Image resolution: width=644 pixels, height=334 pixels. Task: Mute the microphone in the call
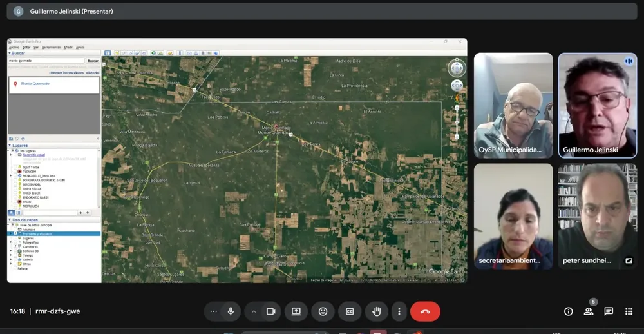[x=231, y=311]
